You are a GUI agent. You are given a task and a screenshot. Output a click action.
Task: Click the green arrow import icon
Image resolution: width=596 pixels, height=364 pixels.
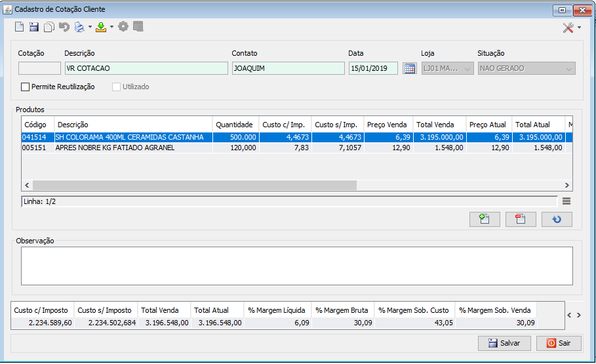pyautogui.click(x=101, y=27)
